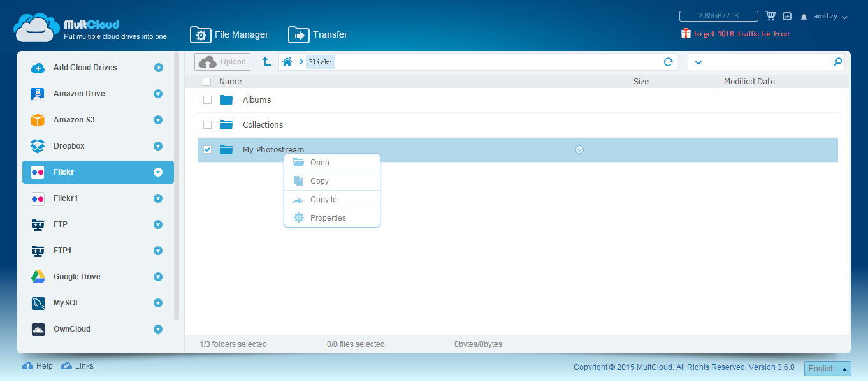868x382 pixels.
Task: Toggle the select-all header checkbox
Action: [206, 82]
